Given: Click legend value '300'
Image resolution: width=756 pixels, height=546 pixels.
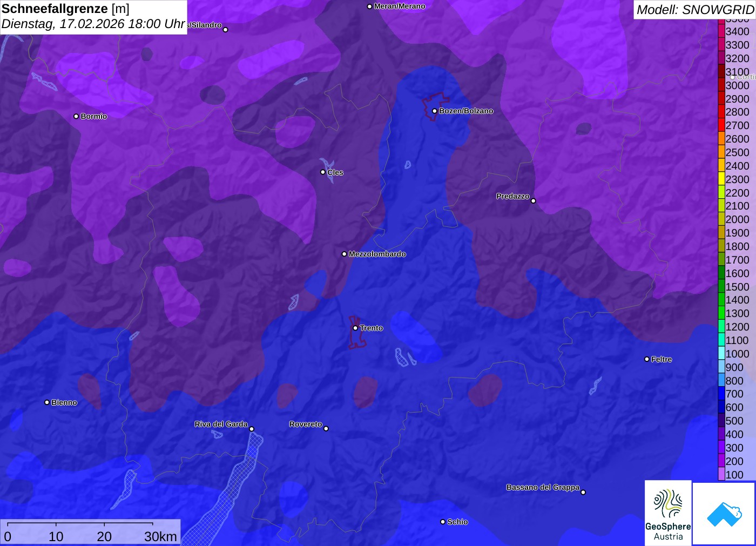Looking at the screenshot, I should click(x=734, y=448).
